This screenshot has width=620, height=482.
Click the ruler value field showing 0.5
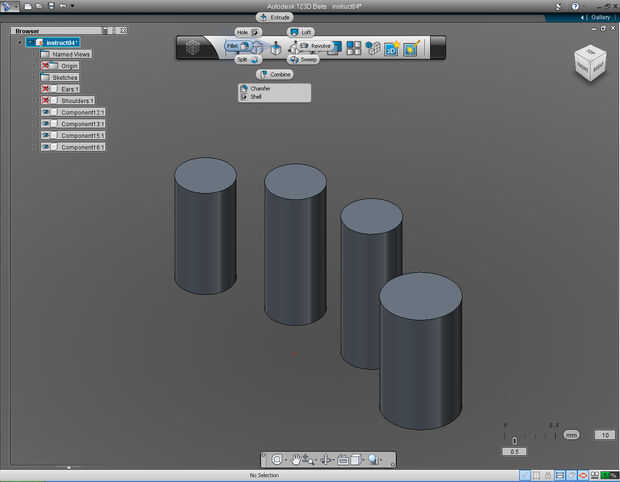[514, 451]
